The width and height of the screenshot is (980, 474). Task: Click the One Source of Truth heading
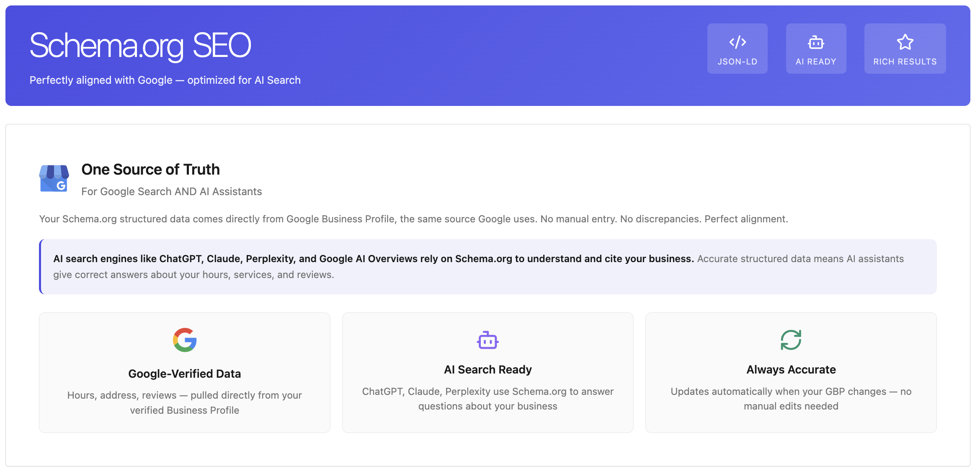point(150,170)
